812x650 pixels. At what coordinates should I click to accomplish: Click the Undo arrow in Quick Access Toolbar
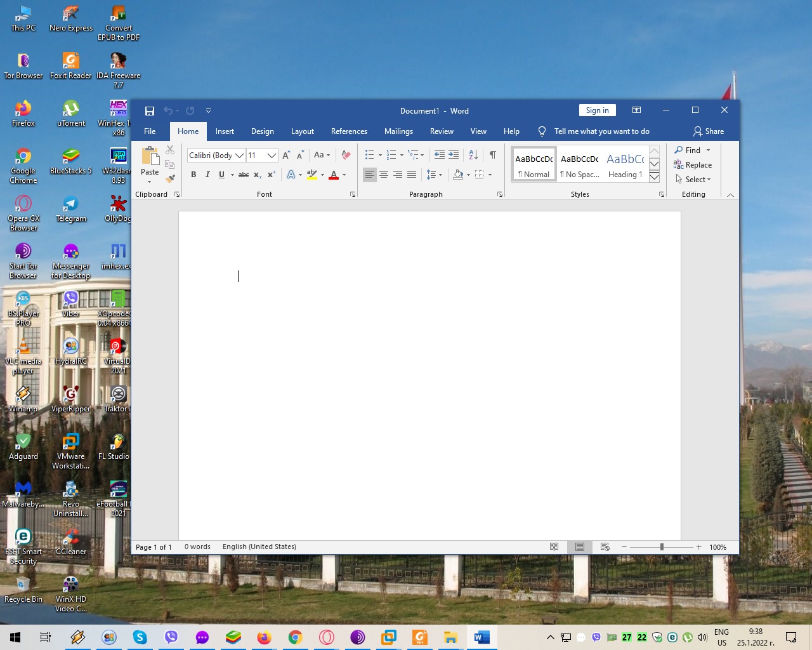tap(168, 111)
